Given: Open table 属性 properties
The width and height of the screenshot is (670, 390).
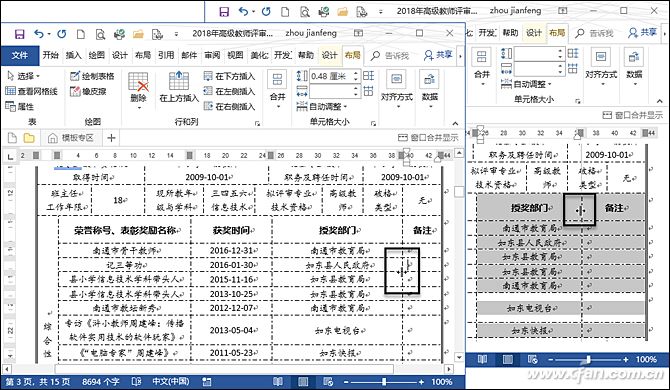Looking at the screenshot, I should coord(20,106).
